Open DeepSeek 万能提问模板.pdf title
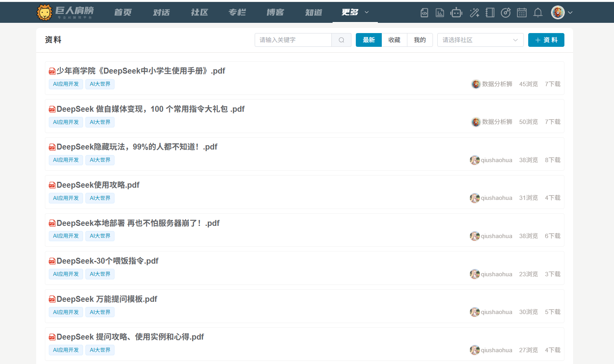The image size is (614, 364). [107, 299]
